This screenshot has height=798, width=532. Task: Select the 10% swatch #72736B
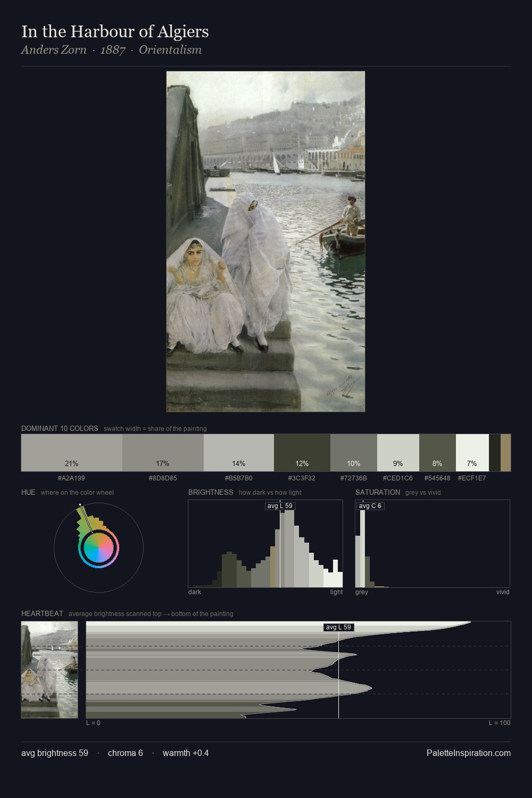tap(354, 453)
